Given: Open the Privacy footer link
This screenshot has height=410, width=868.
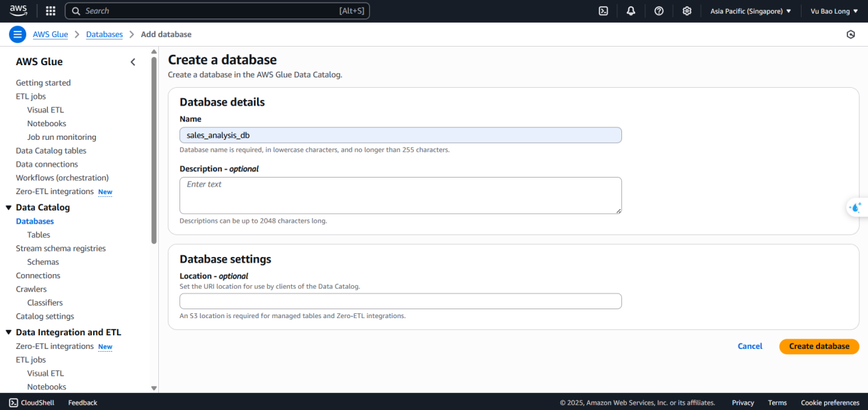Looking at the screenshot, I should tap(743, 402).
